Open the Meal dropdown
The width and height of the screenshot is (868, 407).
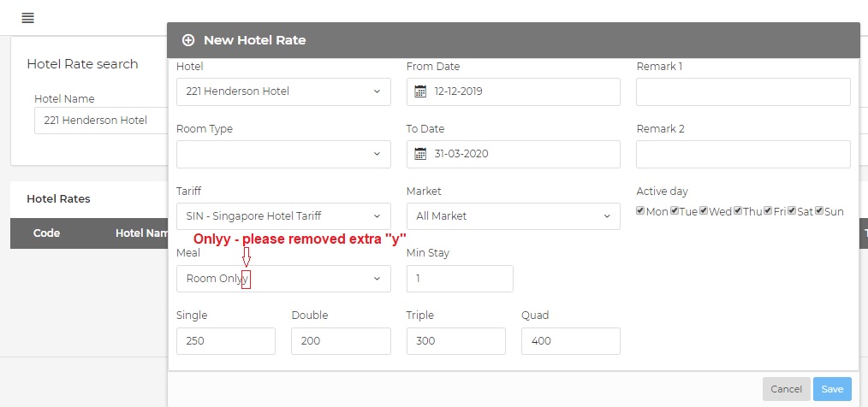click(x=283, y=279)
